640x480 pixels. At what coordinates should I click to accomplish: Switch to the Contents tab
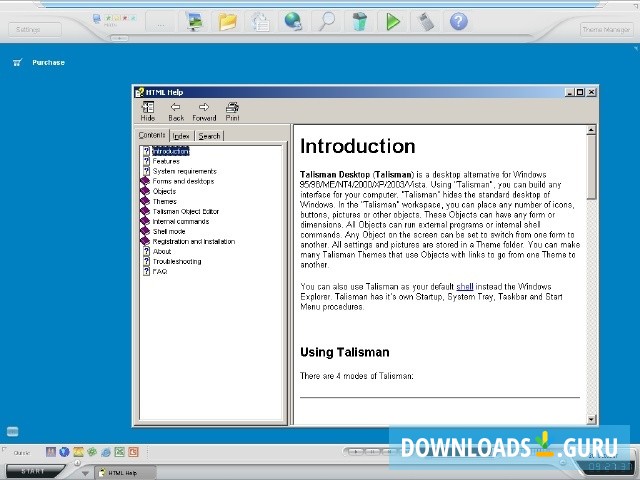click(152, 135)
